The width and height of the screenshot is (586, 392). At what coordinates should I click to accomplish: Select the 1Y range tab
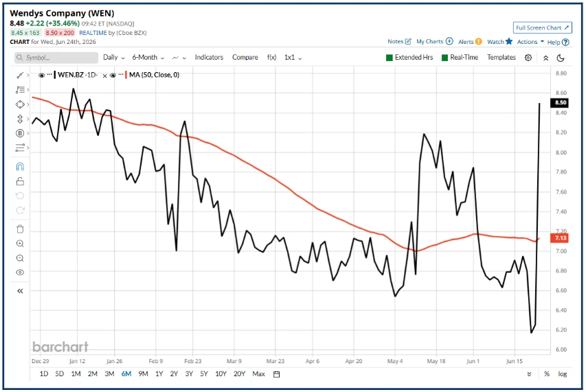[159, 374]
